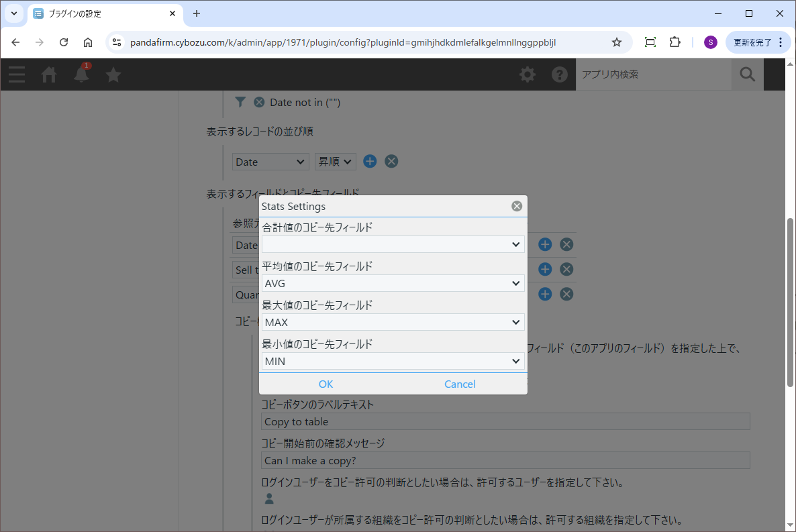The image size is (796, 532).
Task: Open the 合計値のコピー先フィールド dropdown
Action: [x=393, y=245]
